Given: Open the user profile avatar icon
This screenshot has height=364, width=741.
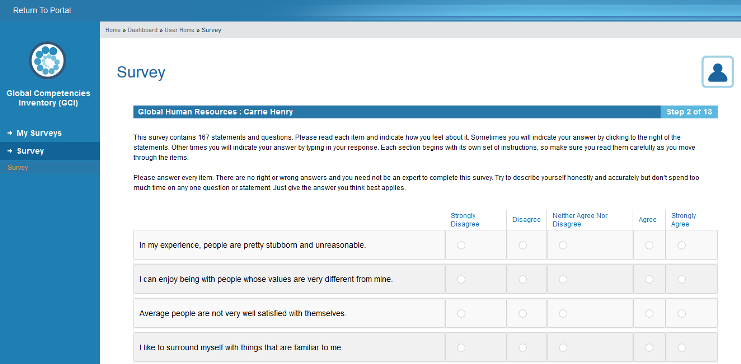Looking at the screenshot, I should [x=717, y=72].
